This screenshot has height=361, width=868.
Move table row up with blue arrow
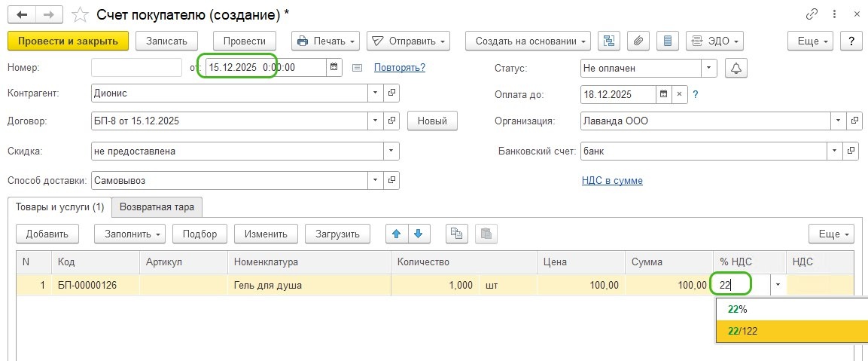pos(396,234)
